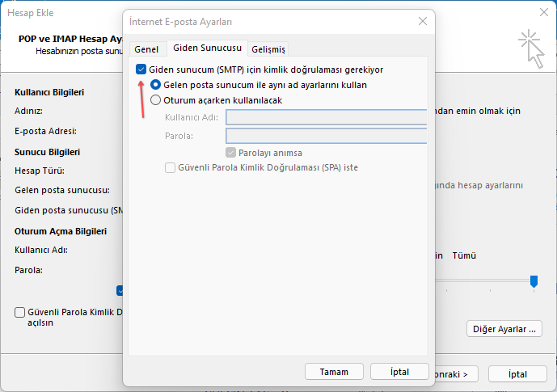Image resolution: width=557 pixels, height=392 pixels.
Task: Click the Kullanıcı Adı field in dialog
Action: click(x=326, y=117)
